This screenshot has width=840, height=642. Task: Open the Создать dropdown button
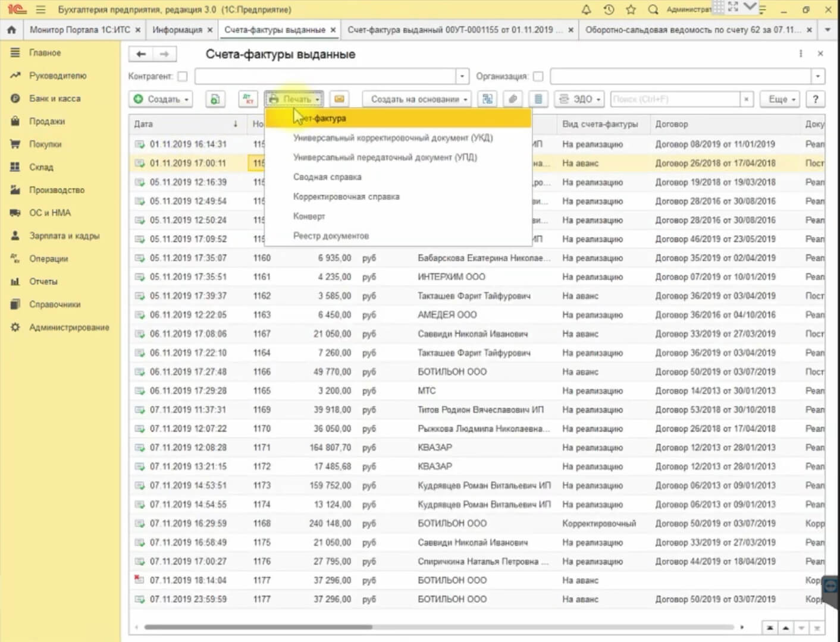161,99
